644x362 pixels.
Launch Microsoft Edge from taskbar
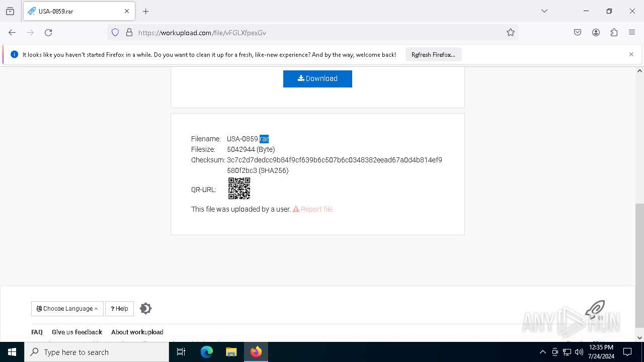point(207,352)
